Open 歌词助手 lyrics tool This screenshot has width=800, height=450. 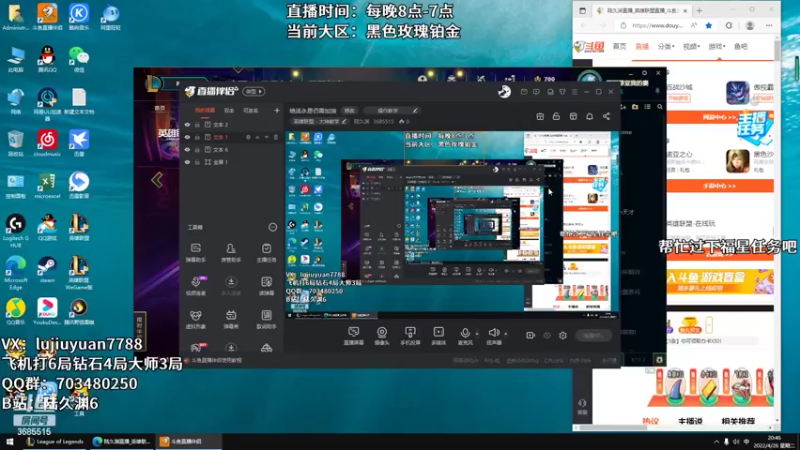[x=266, y=319]
